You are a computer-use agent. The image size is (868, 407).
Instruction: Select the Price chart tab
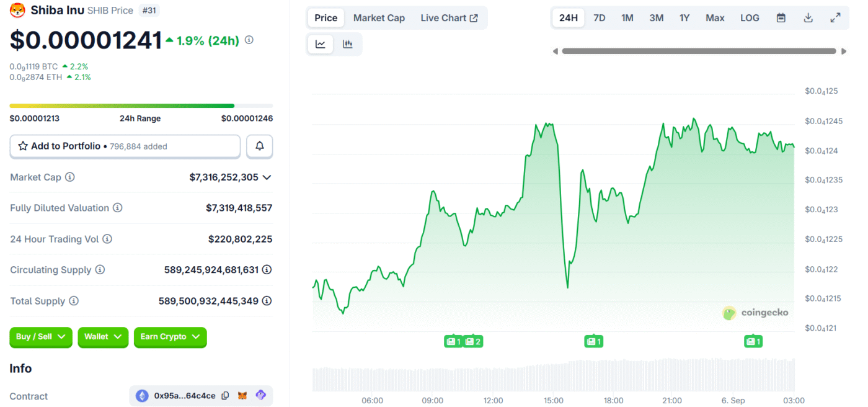[326, 18]
